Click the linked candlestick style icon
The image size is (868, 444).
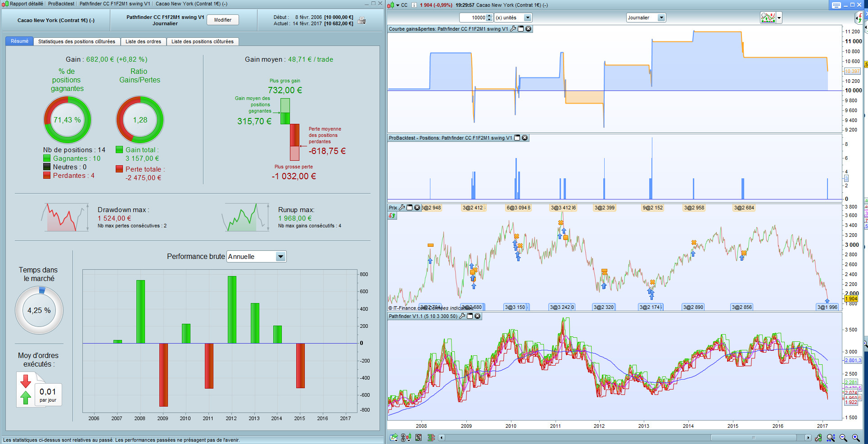click(406, 438)
